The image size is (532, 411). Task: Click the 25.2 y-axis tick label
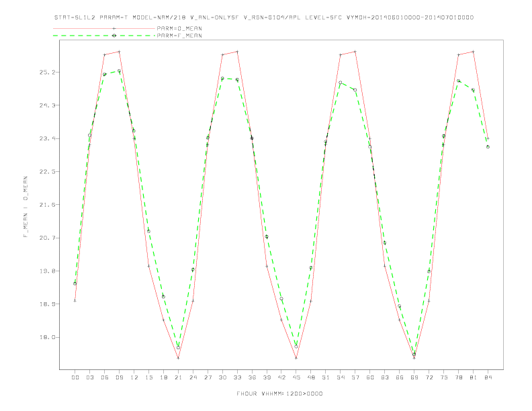[x=47, y=73]
